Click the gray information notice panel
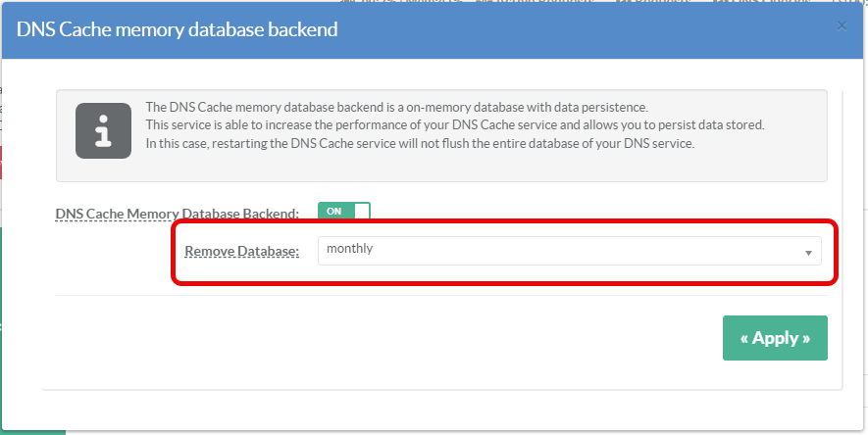This screenshot has height=435, width=868. click(441, 169)
